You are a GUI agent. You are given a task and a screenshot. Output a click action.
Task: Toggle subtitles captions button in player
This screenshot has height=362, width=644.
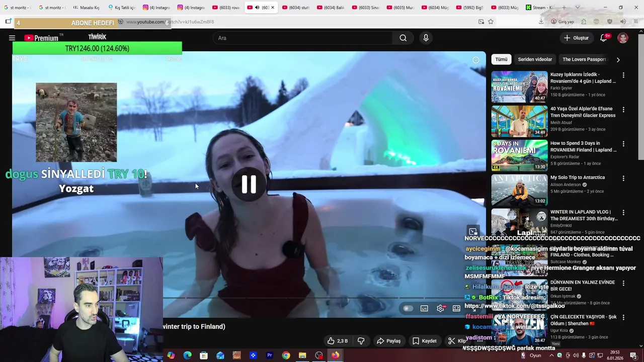point(424,308)
